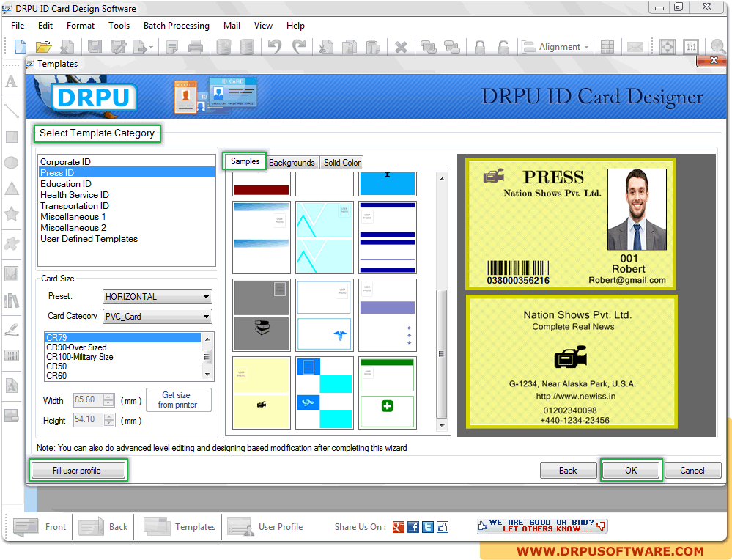Click the Mail envelope toolbar icon
Image resolution: width=732 pixels, height=560 pixels.
[x=635, y=47]
